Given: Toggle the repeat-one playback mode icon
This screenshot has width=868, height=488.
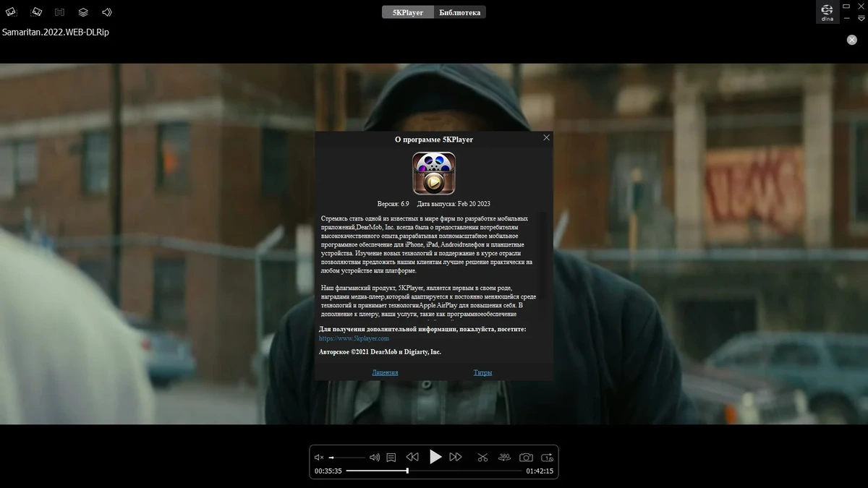Looking at the screenshot, I should coord(548,457).
